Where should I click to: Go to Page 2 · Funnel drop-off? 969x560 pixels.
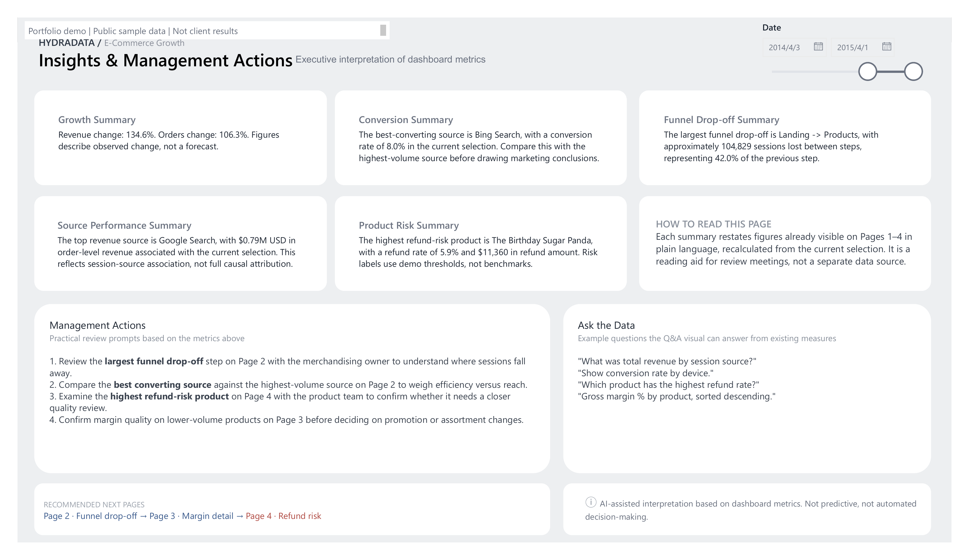[x=90, y=516]
